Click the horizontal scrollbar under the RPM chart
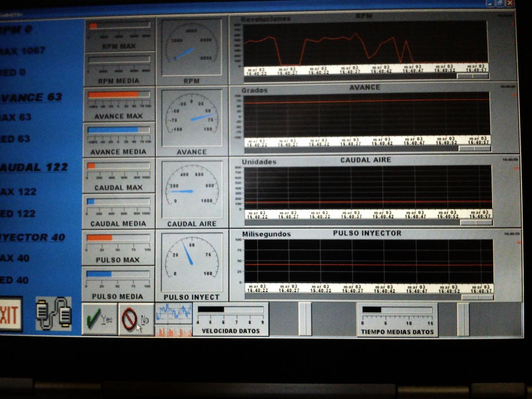The image size is (532, 399). click(366, 76)
